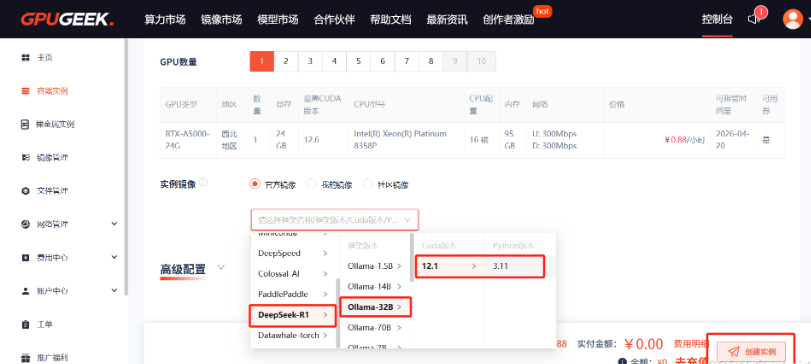The image size is (811, 364).
Task: Select the 社区镜像 radio option
Action: coord(368,184)
